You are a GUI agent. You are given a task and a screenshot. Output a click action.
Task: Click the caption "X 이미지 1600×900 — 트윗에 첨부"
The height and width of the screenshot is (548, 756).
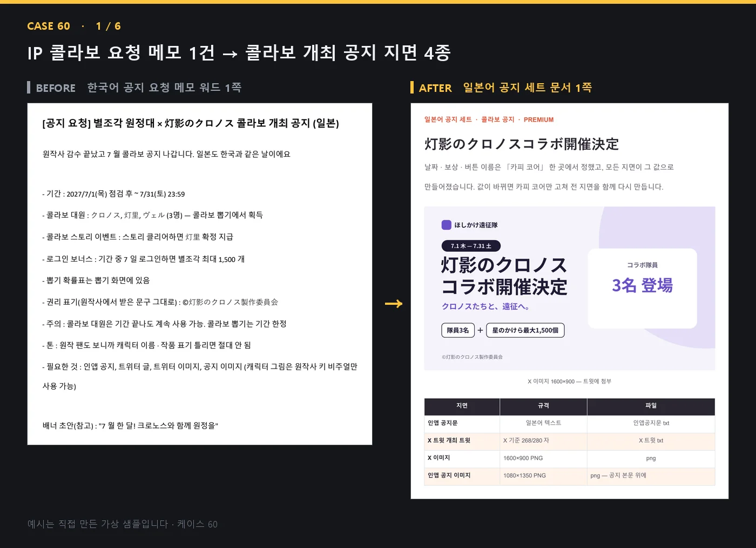click(x=570, y=382)
